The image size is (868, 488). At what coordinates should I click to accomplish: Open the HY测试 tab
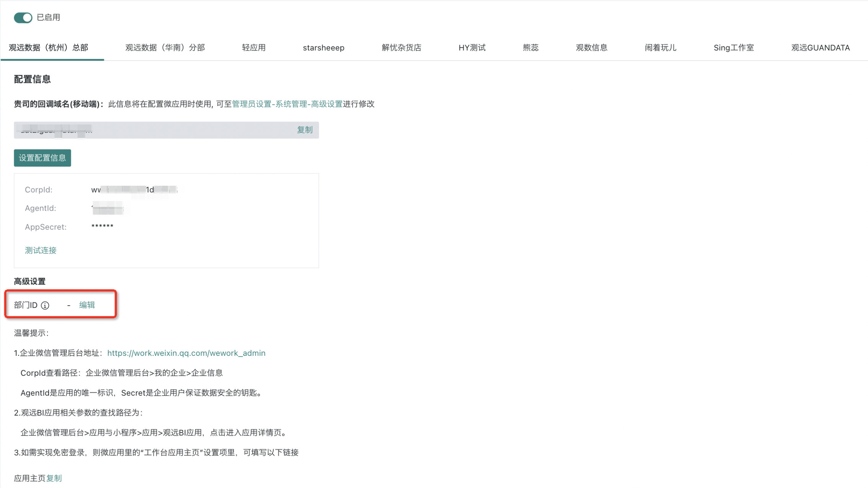tap(472, 47)
